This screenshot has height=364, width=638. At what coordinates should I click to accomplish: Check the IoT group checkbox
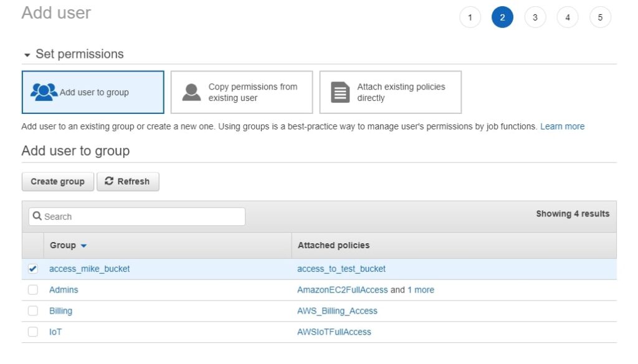(x=33, y=332)
